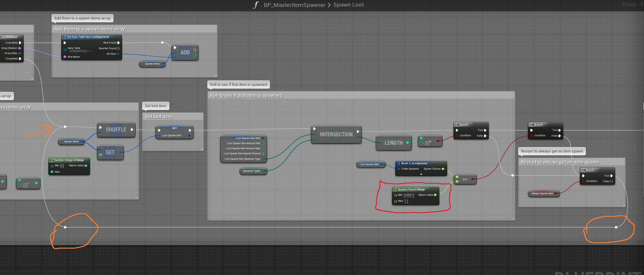This screenshot has width=644, height=275.
Task: Click the function icon beside BP_MasterItemSpawner
Action: [x=256, y=5]
